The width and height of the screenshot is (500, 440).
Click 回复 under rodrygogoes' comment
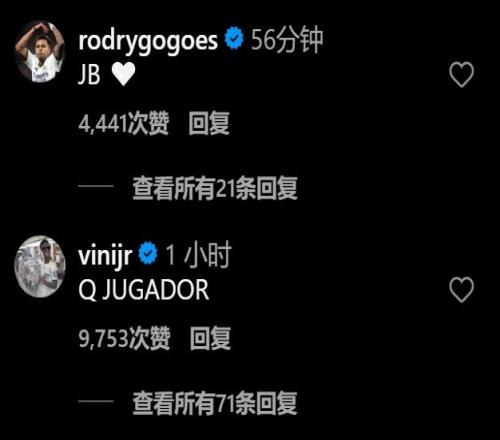209,123
